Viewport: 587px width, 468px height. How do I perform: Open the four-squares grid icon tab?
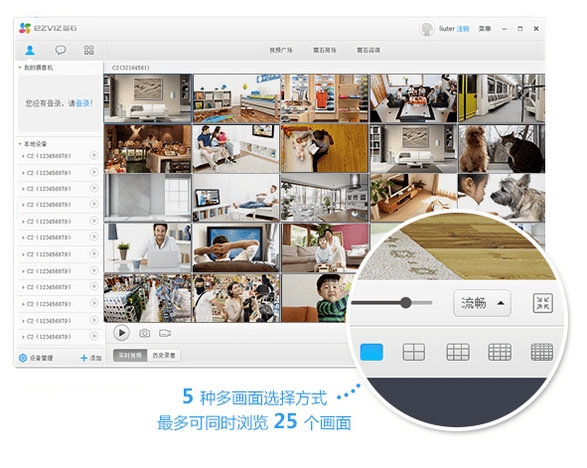coord(89,50)
